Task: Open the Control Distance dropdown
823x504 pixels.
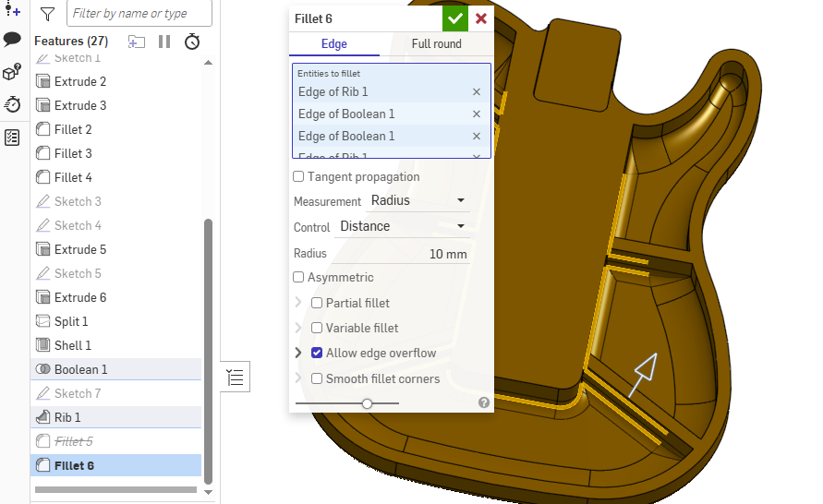Action: coord(402,226)
